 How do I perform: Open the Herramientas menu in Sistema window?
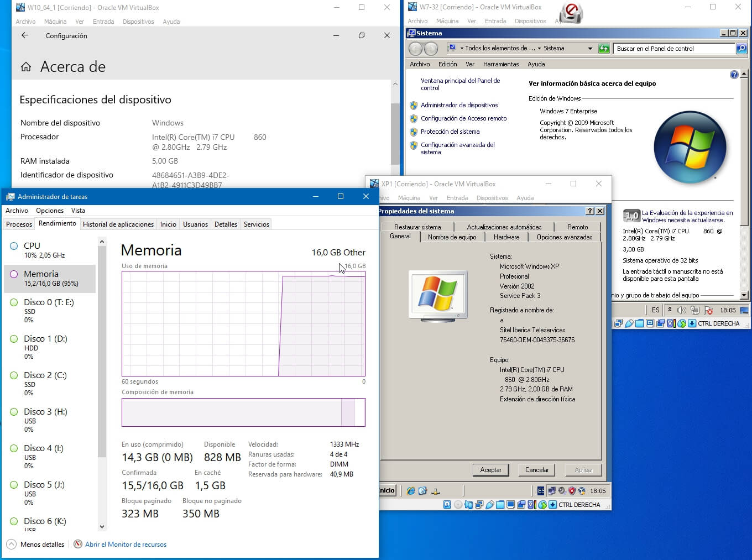click(x=500, y=64)
